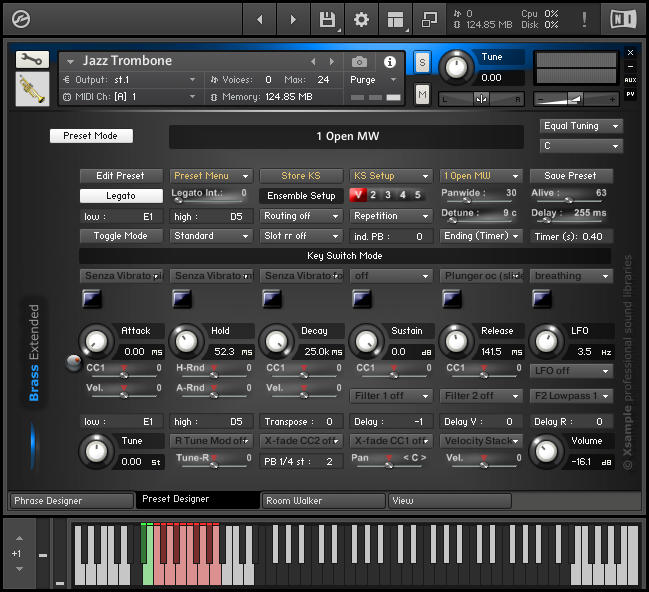This screenshot has width=649, height=592.
Task: Click the Kontakt logo icon
Action: pyautogui.click(x=21, y=19)
